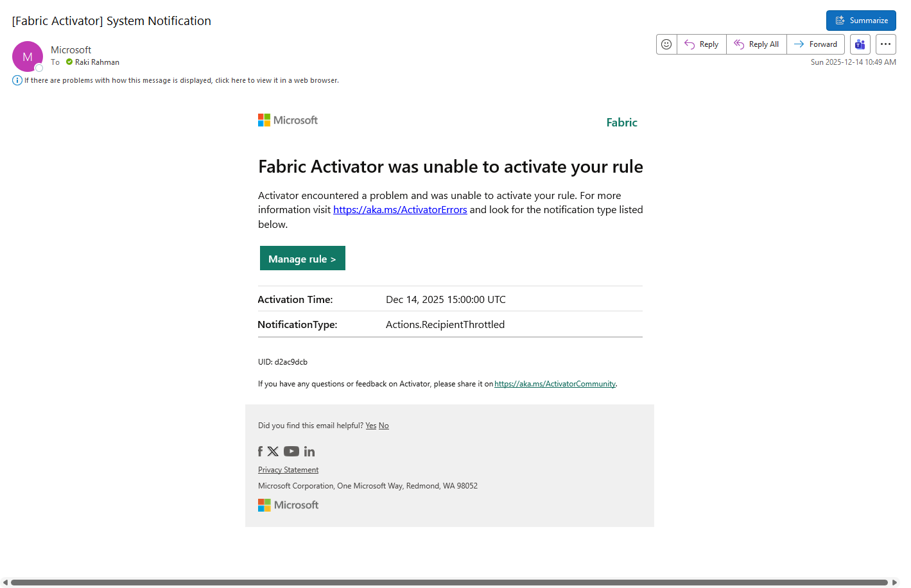
Task: Click the sender's M avatar circle
Action: pos(28,56)
